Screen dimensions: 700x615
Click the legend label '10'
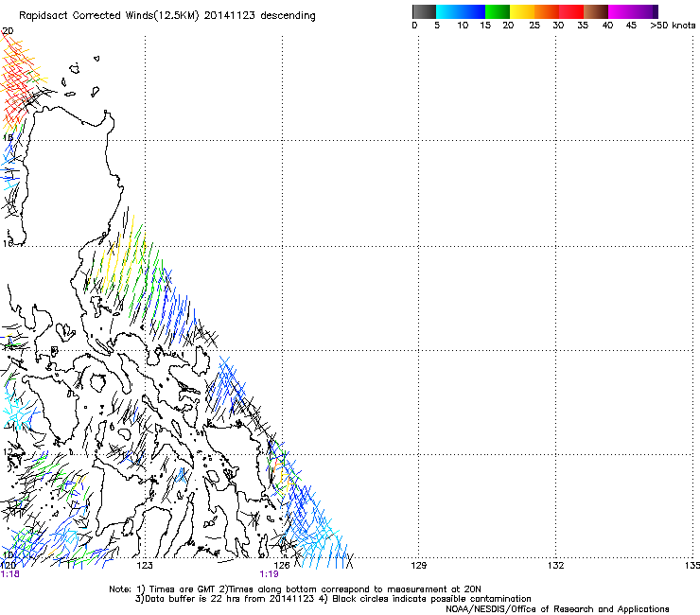(463, 26)
